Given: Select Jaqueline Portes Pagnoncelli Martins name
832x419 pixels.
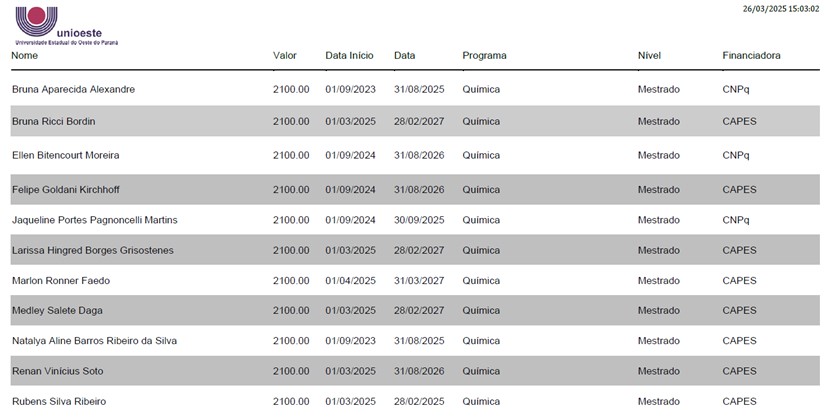Looking at the screenshot, I should pos(94,220).
